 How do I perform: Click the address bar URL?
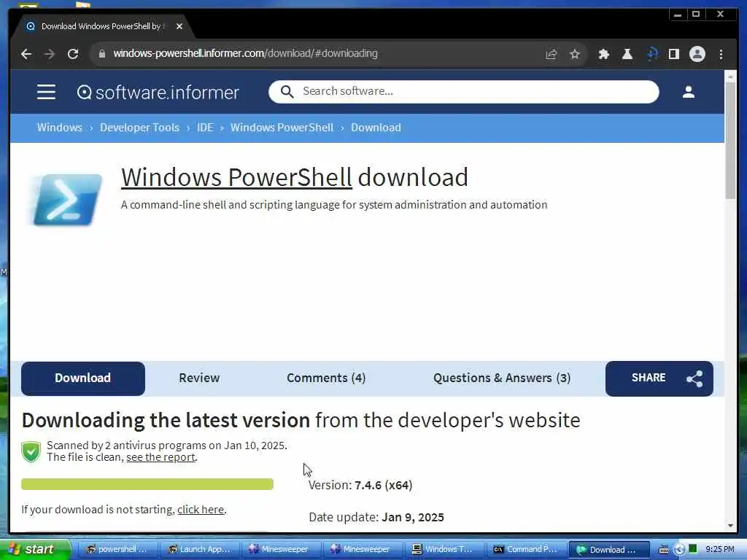245,53
